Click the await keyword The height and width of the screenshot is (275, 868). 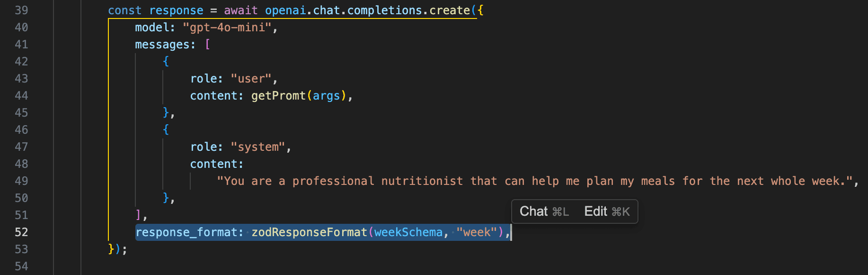click(241, 10)
